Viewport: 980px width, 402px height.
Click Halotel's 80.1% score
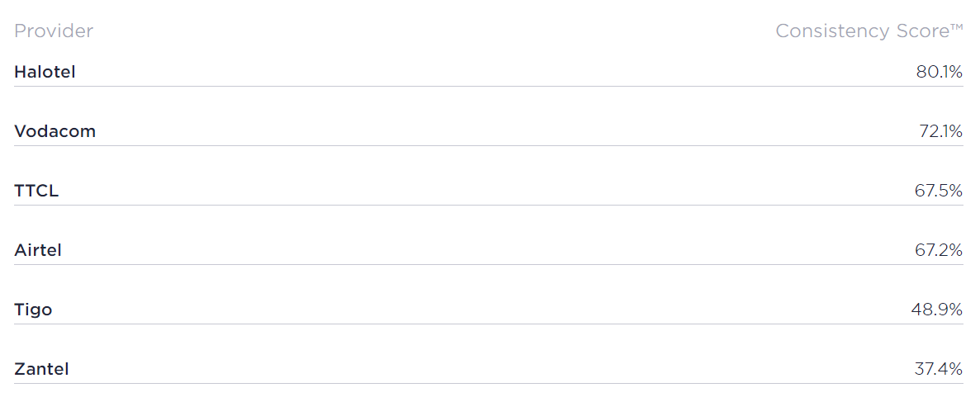pos(940,72)
